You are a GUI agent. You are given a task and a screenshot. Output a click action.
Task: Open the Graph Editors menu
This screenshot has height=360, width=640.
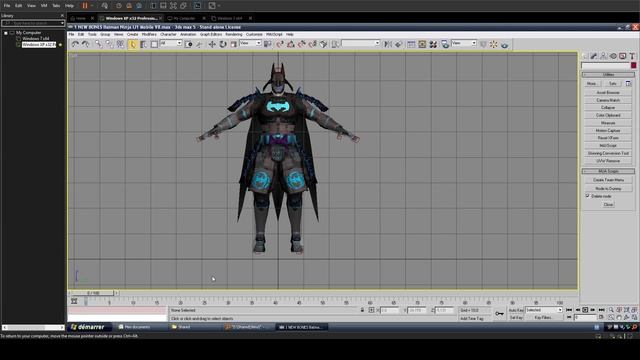point(211,35)
